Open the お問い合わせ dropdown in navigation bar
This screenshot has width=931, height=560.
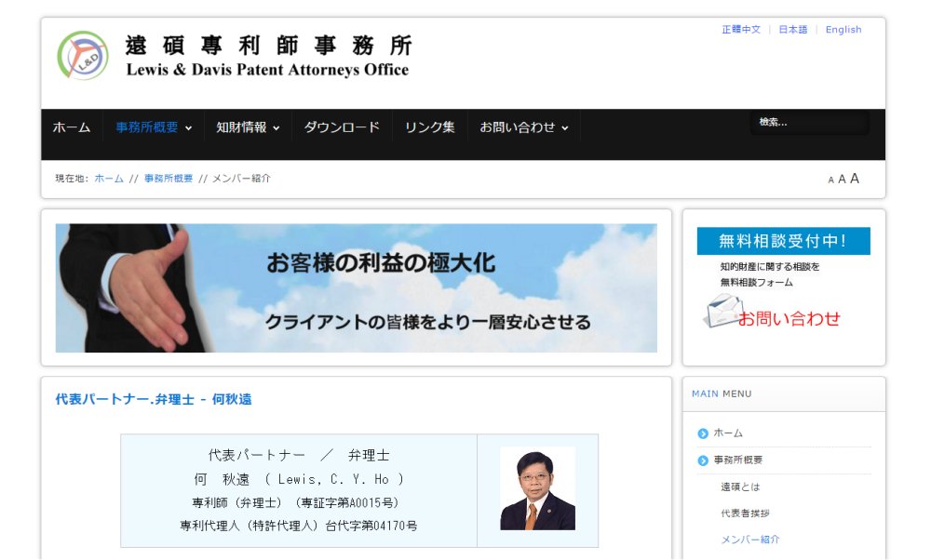(x=524, y=127)
